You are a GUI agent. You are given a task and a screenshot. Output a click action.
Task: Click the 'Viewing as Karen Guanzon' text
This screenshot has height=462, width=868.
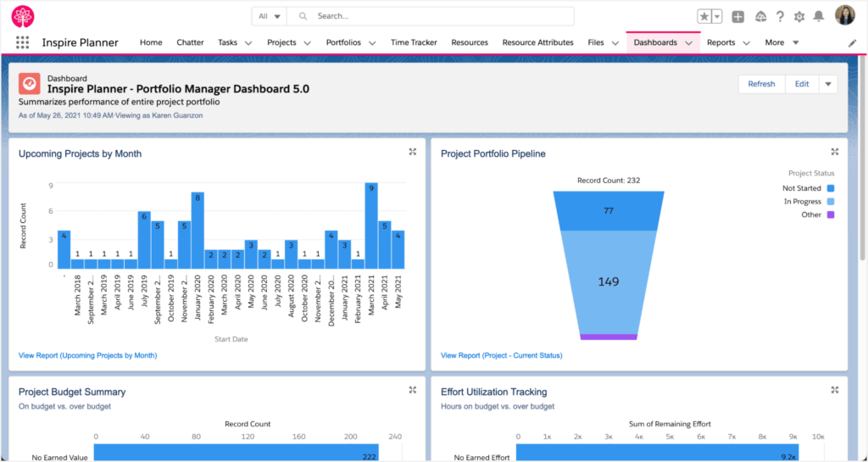click(159, 115)
